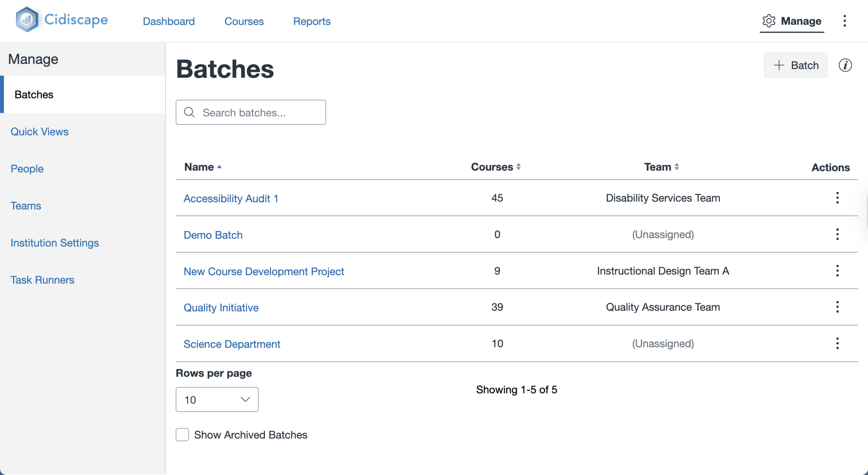Click the add Batch button
868x475 pixels.
tap(795, 65)
